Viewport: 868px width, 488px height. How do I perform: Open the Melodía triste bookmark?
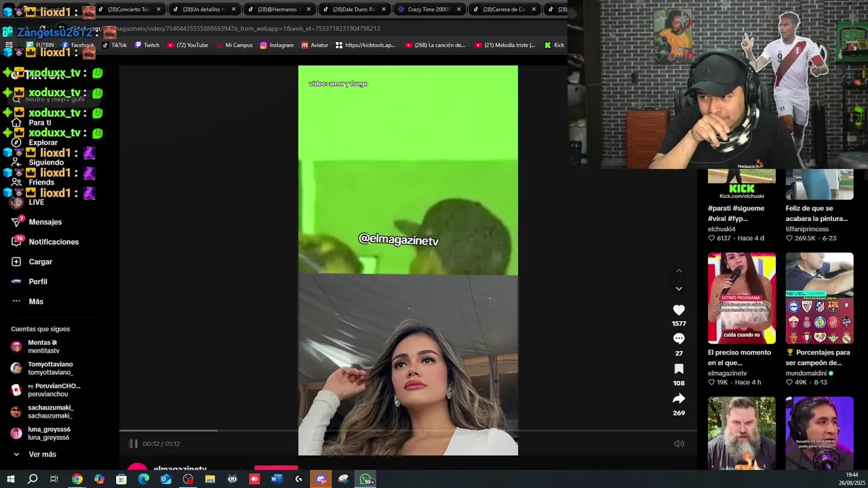coord(505,45)
